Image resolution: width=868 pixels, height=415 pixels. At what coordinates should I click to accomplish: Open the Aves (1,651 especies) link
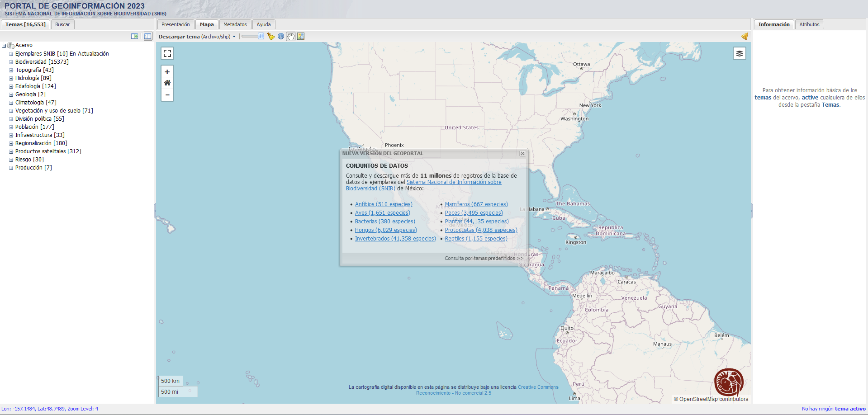point(383,213)
